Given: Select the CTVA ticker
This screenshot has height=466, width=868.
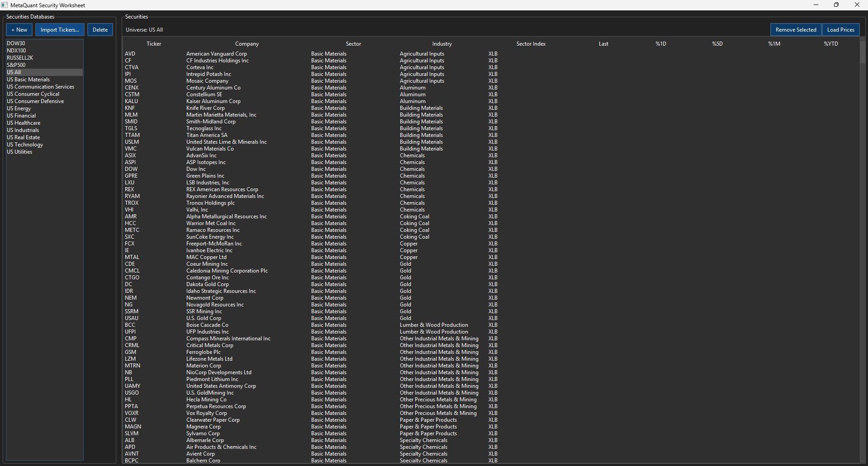Looking at the screenshot, I should (132, 67).
